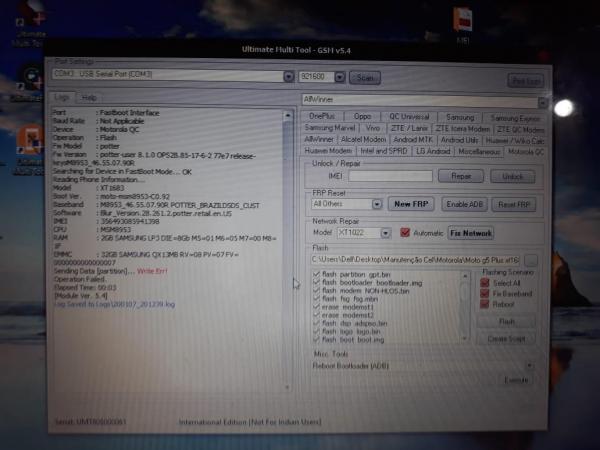Viewport: 600px width, 450px height.
Task: Toggle the Automatic network repair checkbox
Action: (405, 232)
